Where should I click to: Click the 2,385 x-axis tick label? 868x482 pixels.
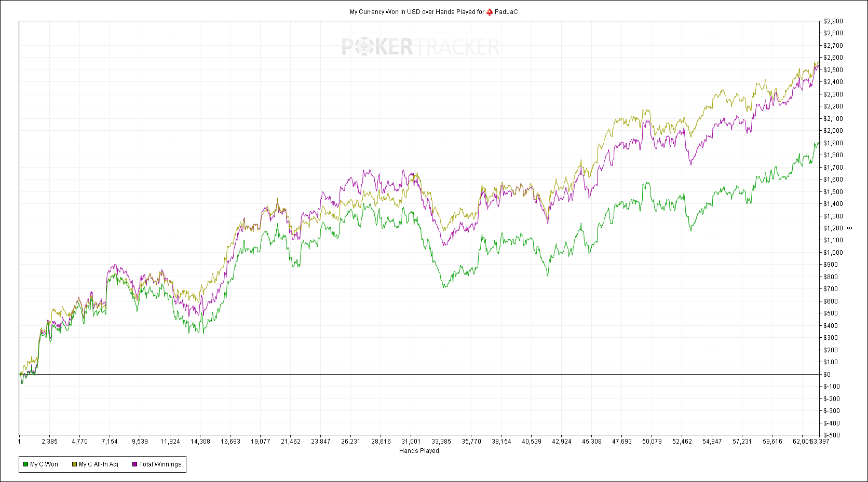pos(50,442)
